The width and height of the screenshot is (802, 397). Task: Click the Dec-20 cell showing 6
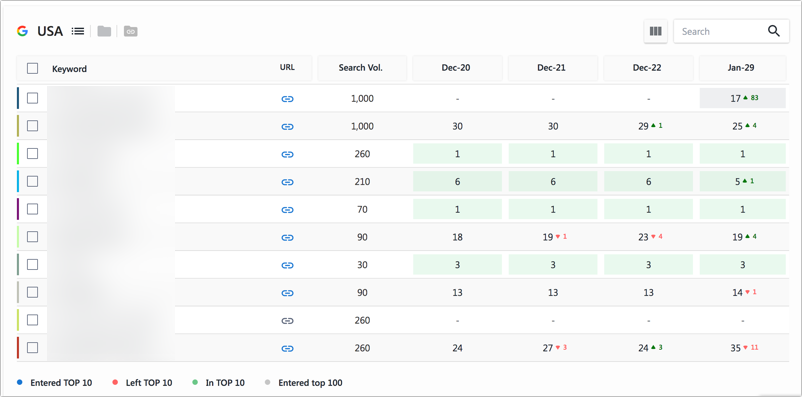coord(457,181)
